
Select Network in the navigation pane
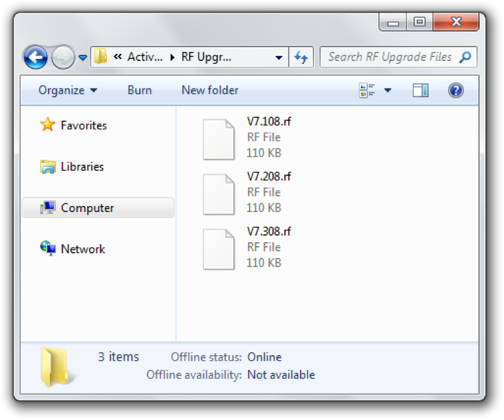click(83, 249)
